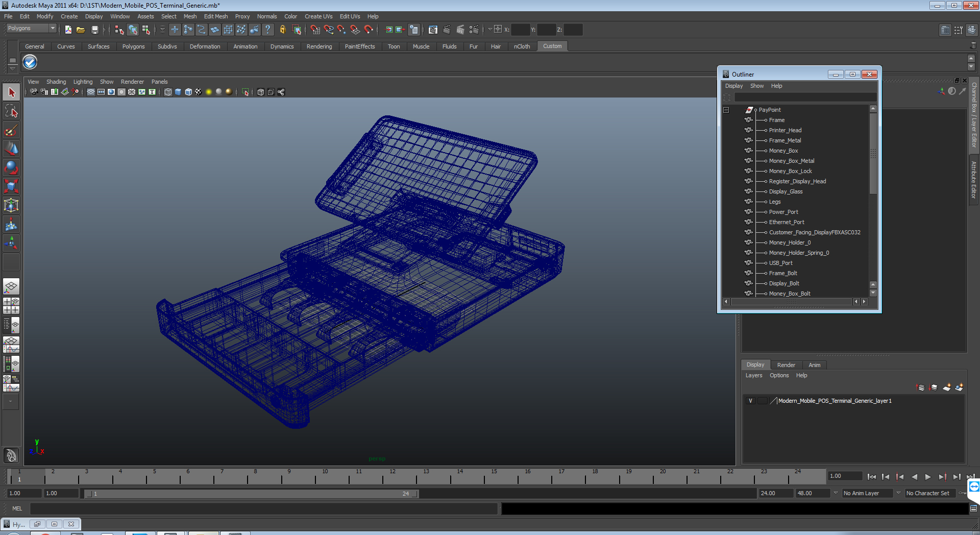Choose the Scale tool in the toolbox
Viewport: 980px width, 535px height.
tap(11, 186)
